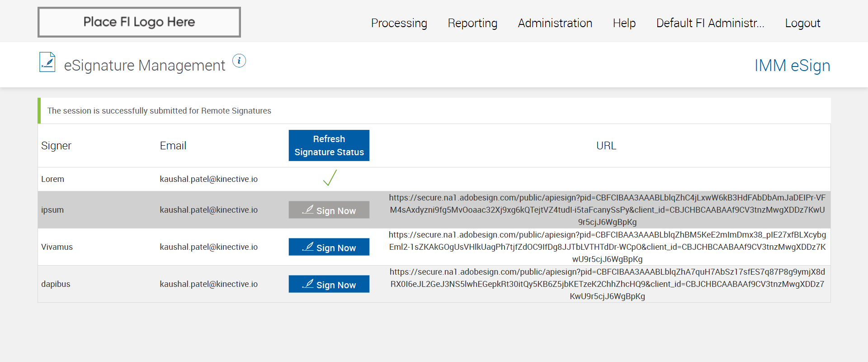Click the info icon beside eSignature Management
This screenshot has height=362, width=868.
[239, 61]
